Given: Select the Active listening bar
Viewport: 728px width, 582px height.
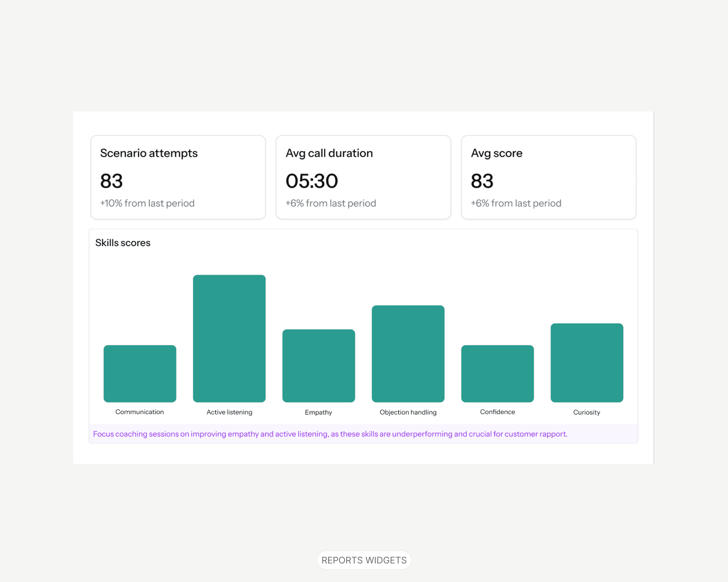Looking at the screenshot, I should tap(229, 338).
